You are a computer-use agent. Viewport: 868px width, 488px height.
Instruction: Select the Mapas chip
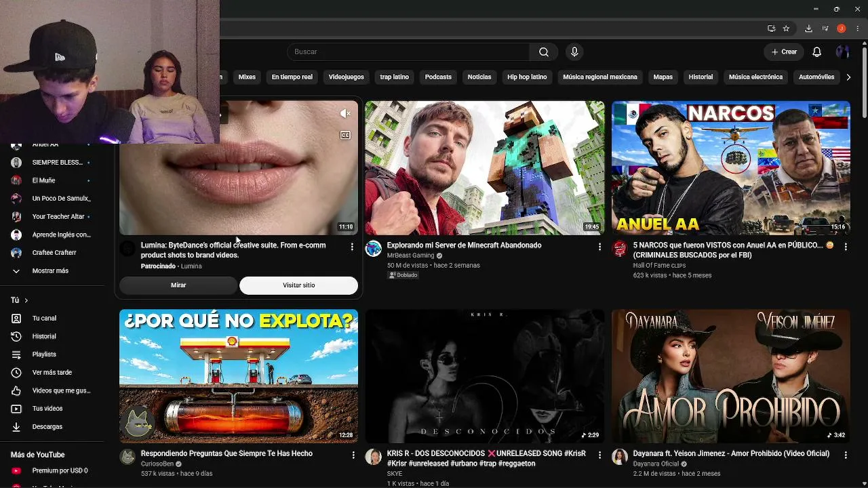[x=663, y=77]
